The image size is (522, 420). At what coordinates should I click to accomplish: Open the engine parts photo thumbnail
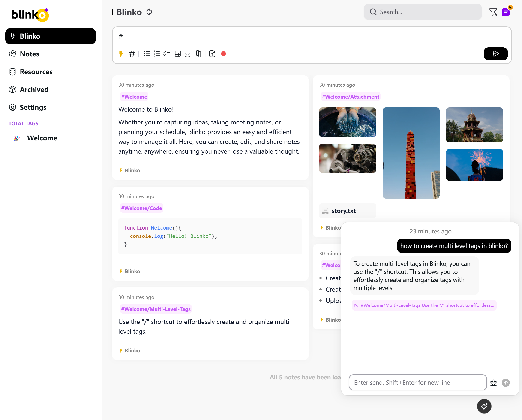pyautogui.click(x=348, y=158)
